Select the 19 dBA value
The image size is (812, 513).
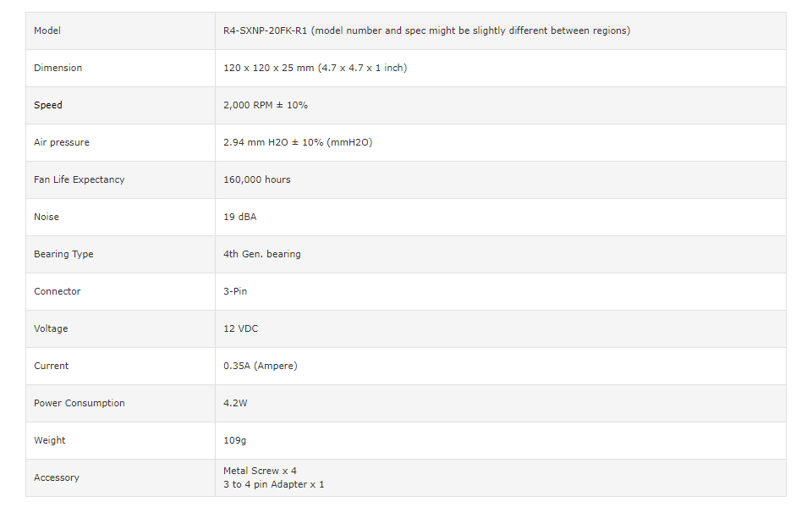tap(239, 217)
